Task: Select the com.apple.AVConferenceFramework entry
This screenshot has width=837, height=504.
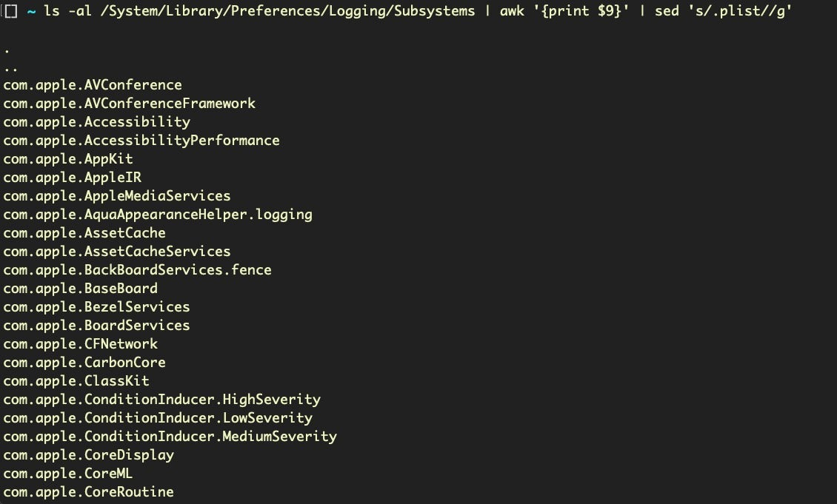Action: pyautogui.click(x=130, y=104)
